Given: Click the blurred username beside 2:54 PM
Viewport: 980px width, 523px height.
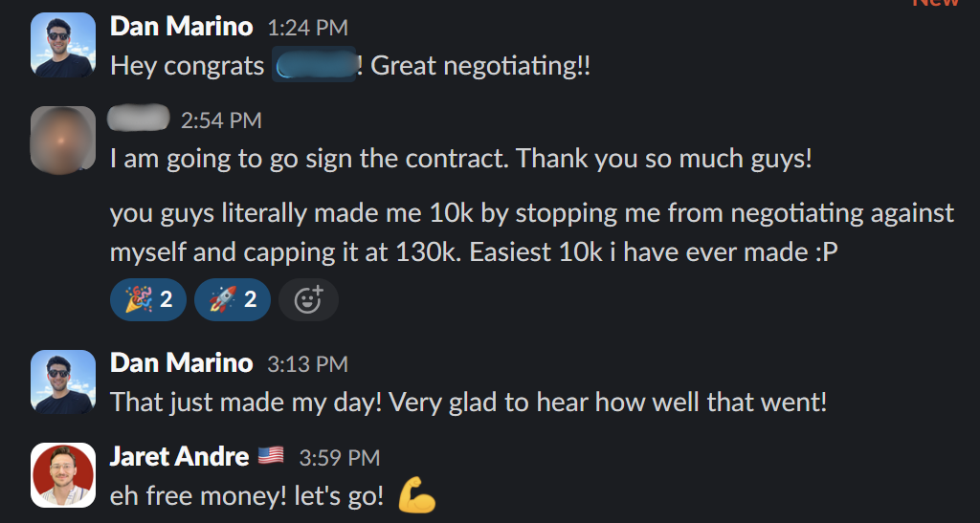Looking at the screenshot, I should (138, 119).
